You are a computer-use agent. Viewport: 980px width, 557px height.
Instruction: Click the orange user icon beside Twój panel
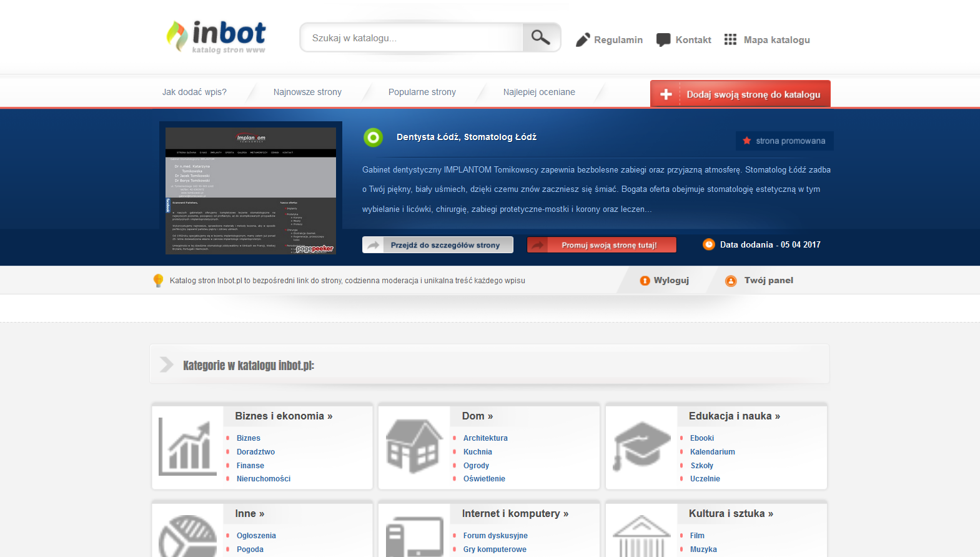tap(731, 281)
